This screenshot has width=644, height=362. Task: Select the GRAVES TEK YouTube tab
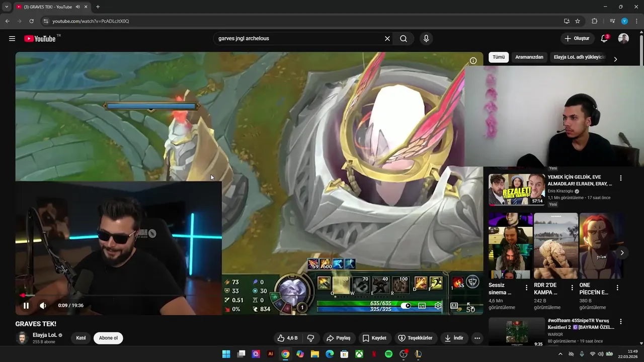pyautogui.click(x=51, y=7)
